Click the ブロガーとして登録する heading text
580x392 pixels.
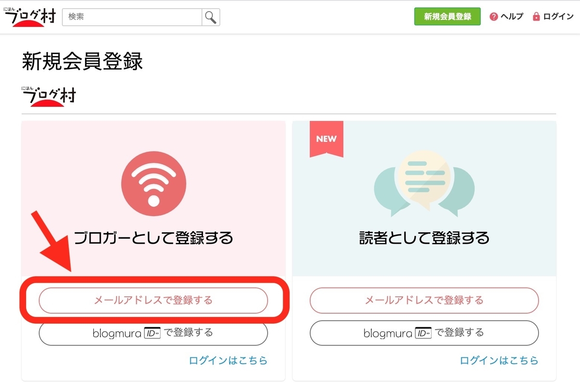pyautogui.click(x=153, y=238)
